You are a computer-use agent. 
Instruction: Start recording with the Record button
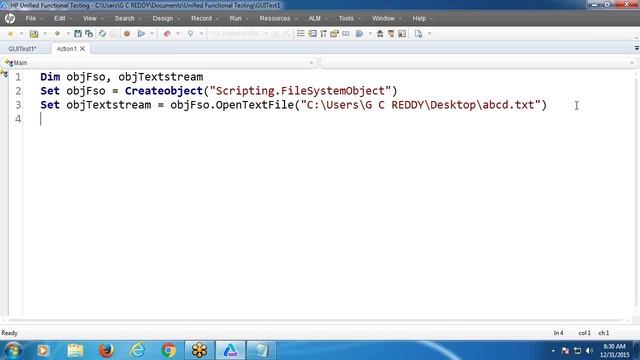127,34
